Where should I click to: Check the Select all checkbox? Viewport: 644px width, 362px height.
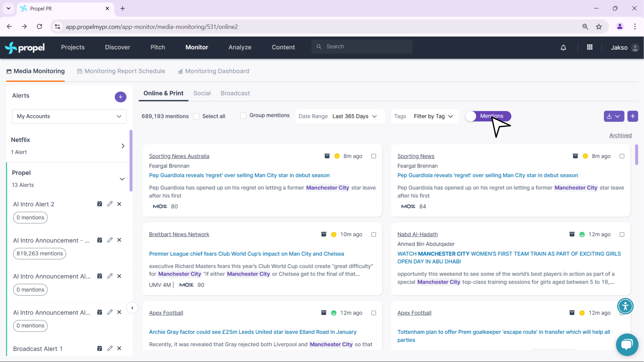pyautogui.click(x=197, y=116)
